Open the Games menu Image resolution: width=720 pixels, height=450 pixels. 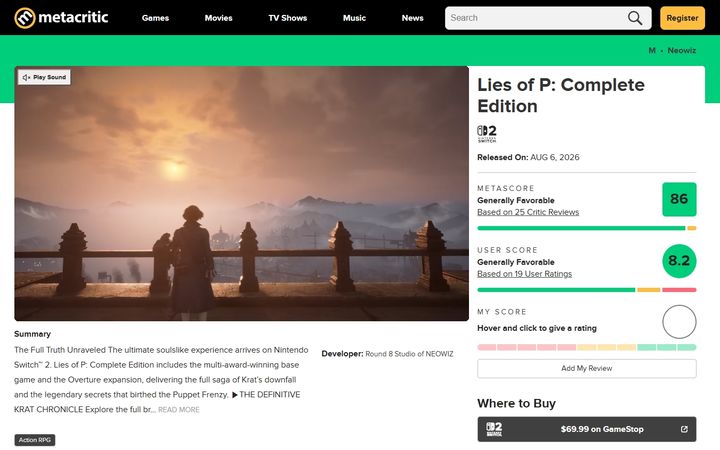click(x=155, y=18)
